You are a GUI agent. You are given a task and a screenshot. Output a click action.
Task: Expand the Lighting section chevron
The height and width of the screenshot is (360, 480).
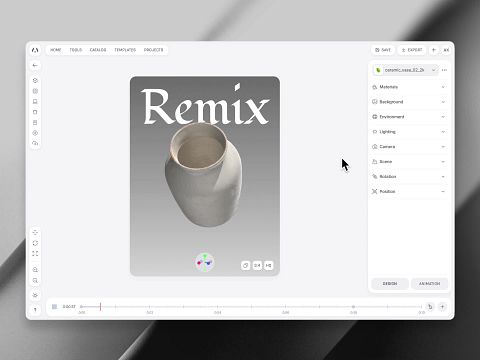click(x=443, y=132)
